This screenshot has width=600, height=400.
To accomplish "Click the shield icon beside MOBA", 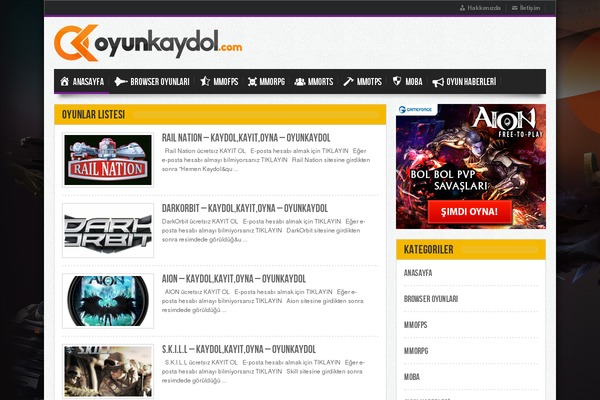I will coord(397,81).
